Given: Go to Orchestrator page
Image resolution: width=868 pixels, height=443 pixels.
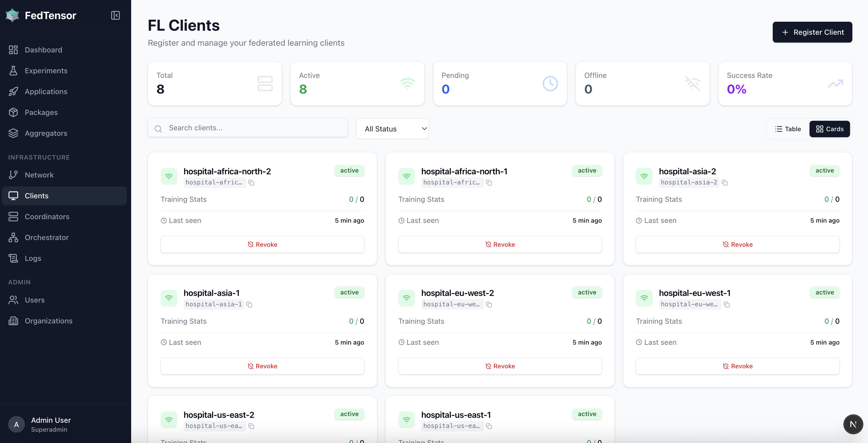Looking at the screenshot, I should tap(47, 237).
